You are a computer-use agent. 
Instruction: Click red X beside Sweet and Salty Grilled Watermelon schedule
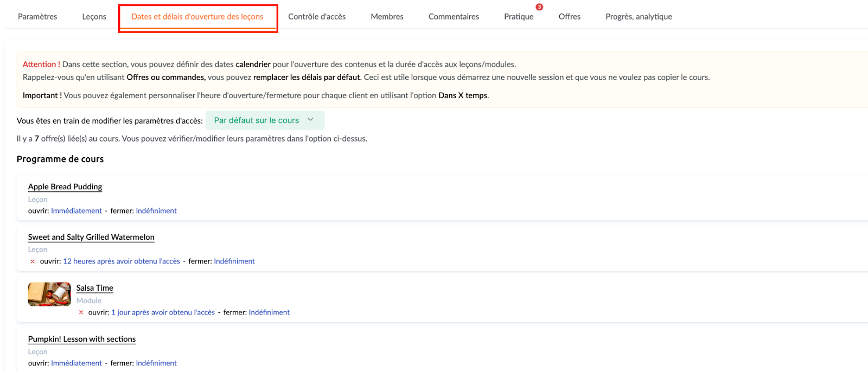pos(33,261)
